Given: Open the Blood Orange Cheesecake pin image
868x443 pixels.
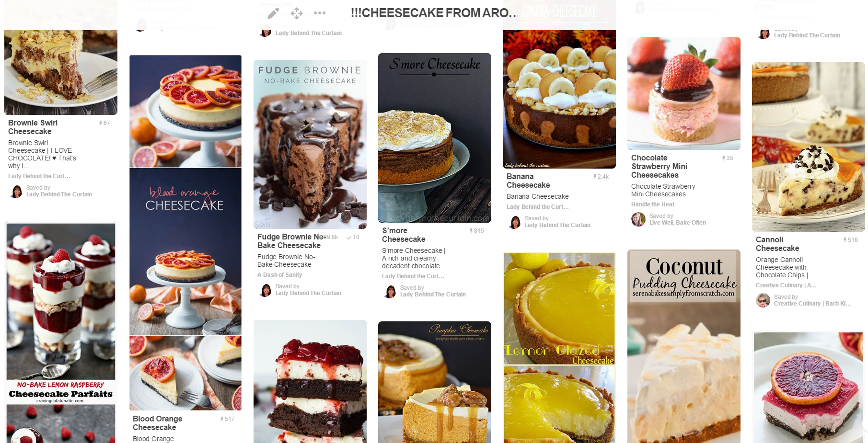Looking at the screenshot, I should 185,233.
